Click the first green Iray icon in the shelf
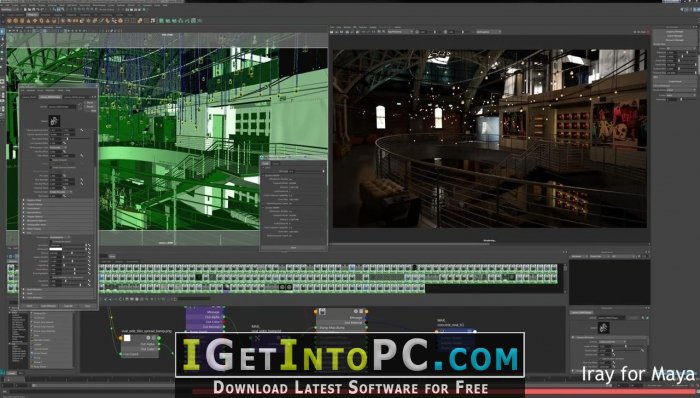Viewport: 700px width, 398px height. [x=161, y=21]
